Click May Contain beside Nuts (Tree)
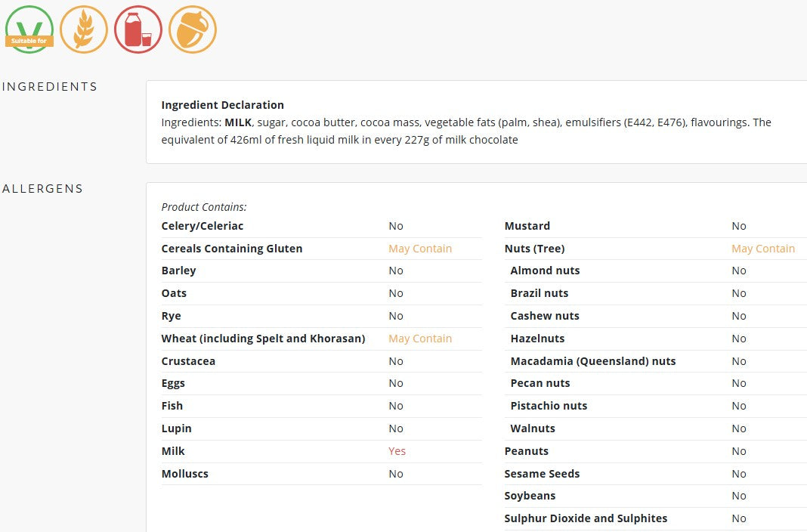The image size is (807, 532). point(762,249)
